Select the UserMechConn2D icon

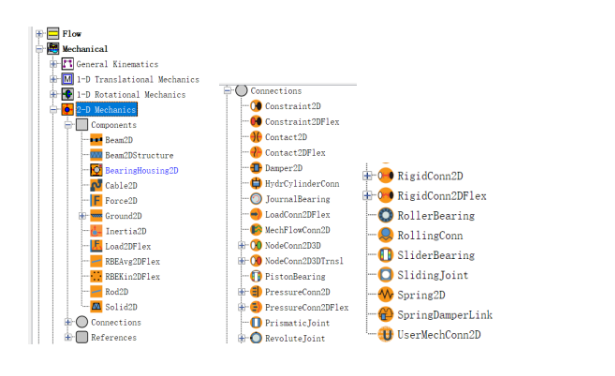click(386, 334)
